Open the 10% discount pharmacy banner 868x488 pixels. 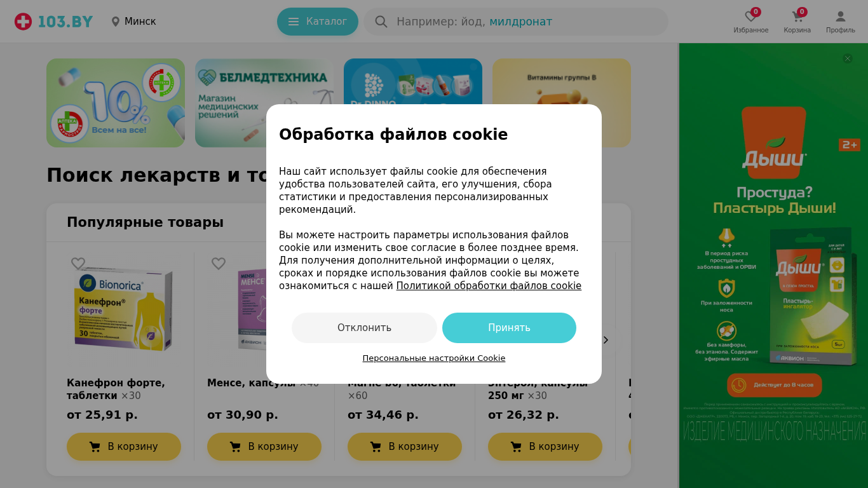click(116, 103)
